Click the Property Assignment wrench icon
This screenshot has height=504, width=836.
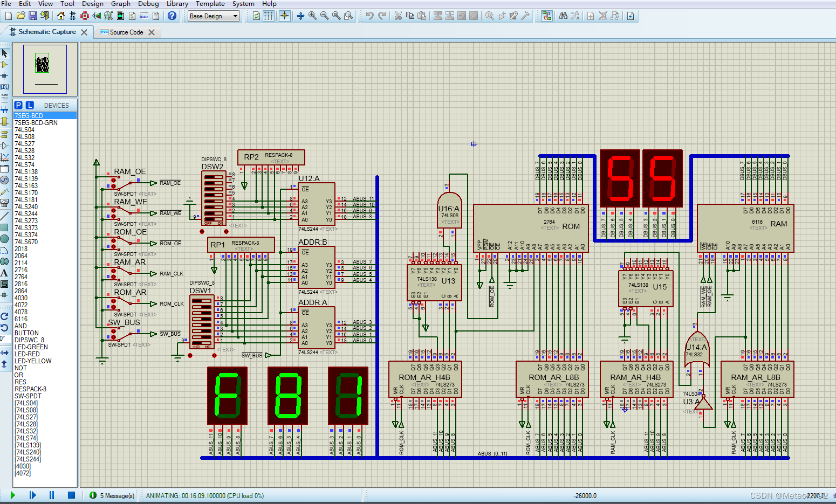[575, 16]
